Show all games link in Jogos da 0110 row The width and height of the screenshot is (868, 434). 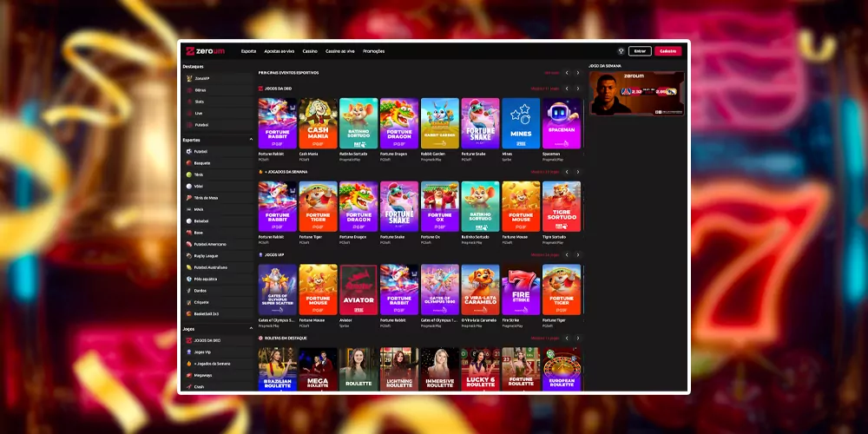(x=545, y=89)
